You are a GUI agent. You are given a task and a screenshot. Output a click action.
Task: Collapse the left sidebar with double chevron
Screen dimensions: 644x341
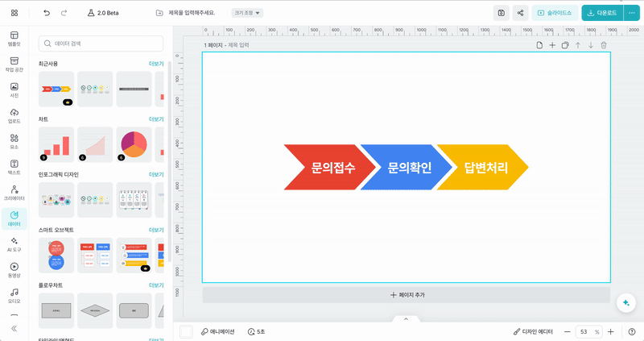point(14,328)
